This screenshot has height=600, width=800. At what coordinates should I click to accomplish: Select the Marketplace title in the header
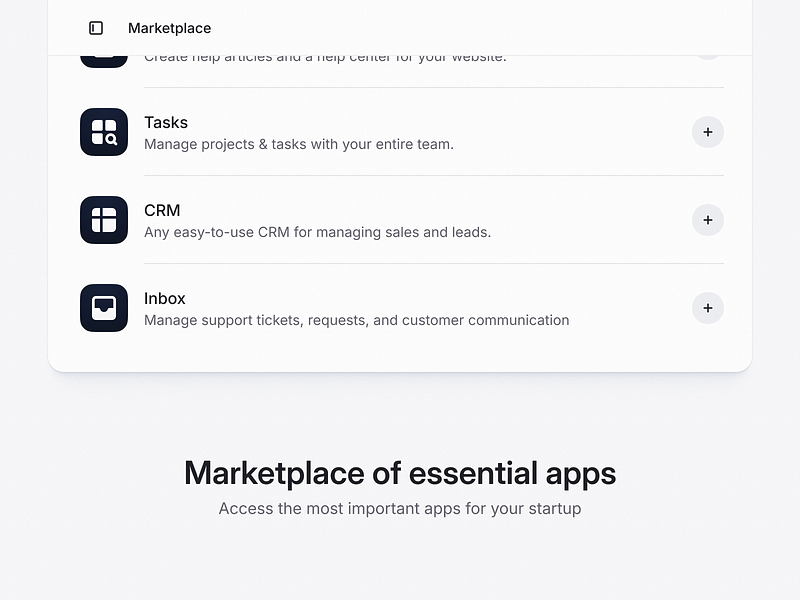(169, 28)
